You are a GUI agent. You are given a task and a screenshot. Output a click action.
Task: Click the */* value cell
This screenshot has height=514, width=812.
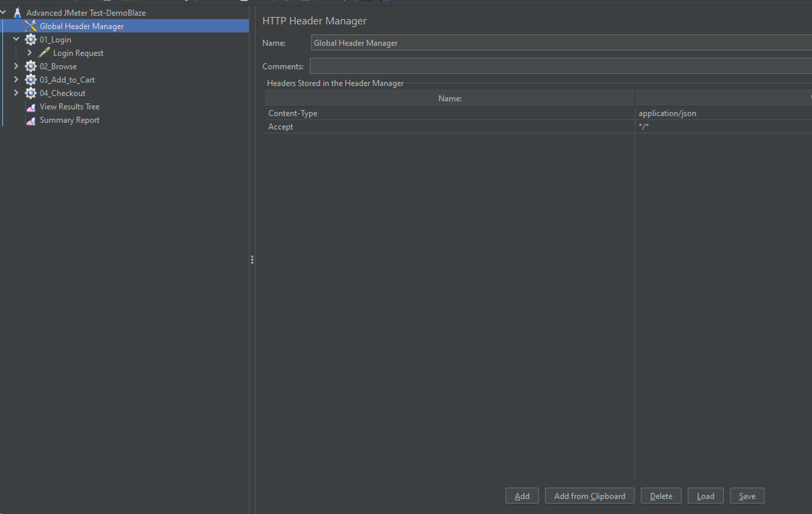coord(724,126)
